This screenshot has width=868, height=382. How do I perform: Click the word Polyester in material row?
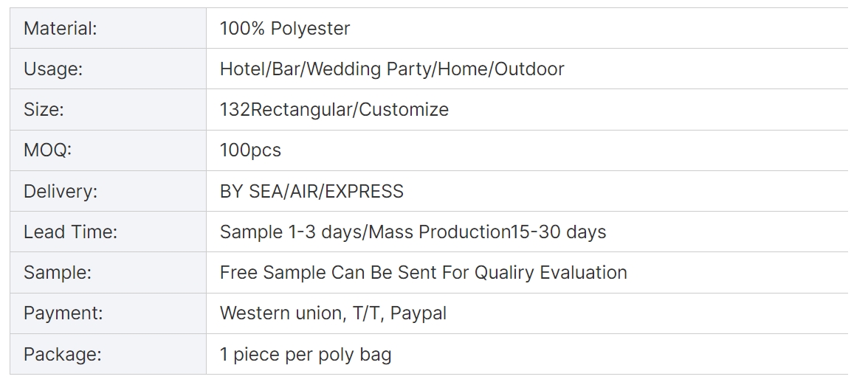click(x=311, y=28)
